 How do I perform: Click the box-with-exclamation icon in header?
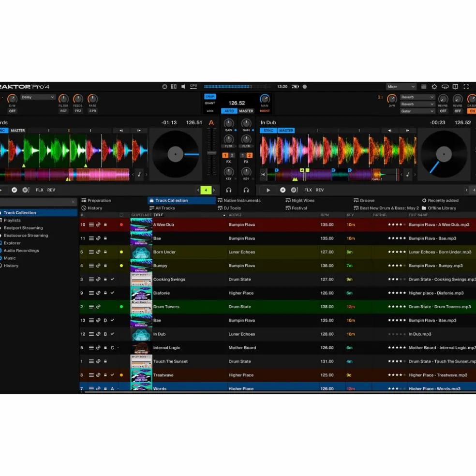click(455, 87)
